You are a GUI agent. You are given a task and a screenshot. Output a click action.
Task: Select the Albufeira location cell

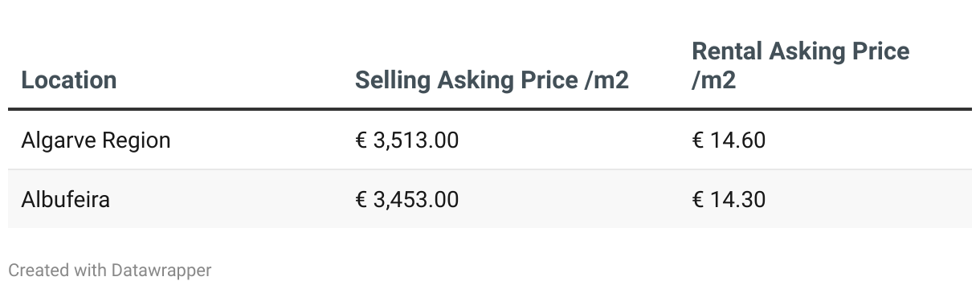coord(66,198)
